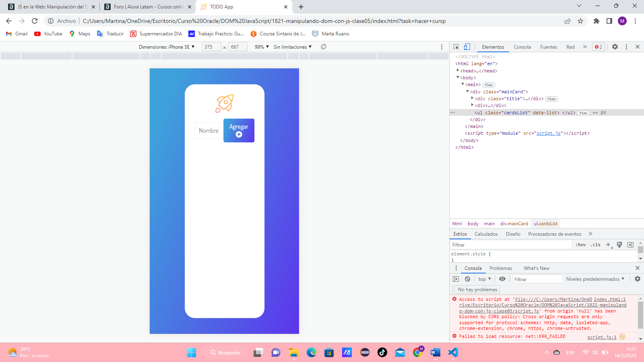Edit the width field showing 375
This screenshot has width=644, height=362.
[211, 47]
